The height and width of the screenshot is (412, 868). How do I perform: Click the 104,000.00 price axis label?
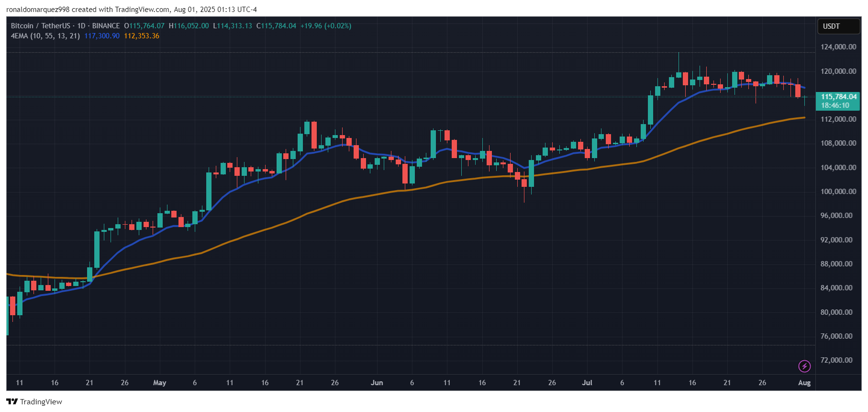pos(838,168)
